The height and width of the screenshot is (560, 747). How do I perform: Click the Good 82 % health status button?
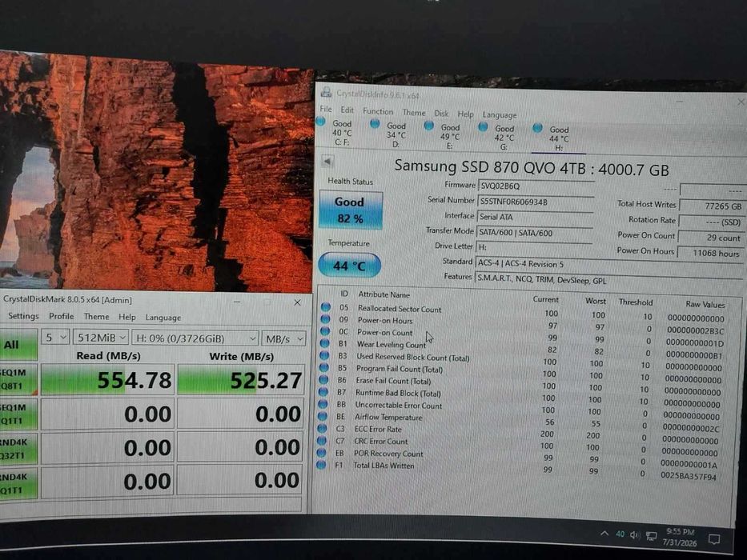[350, 210]
